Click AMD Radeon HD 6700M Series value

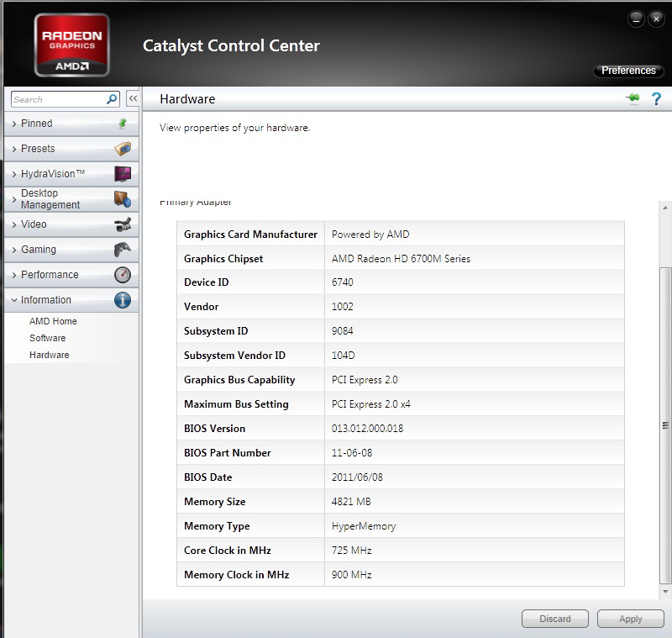click(401, 259)
